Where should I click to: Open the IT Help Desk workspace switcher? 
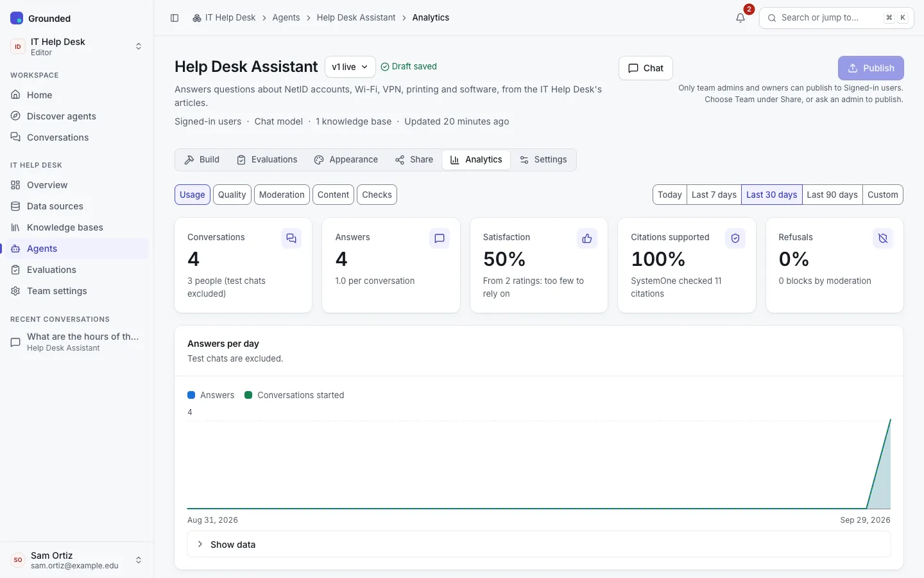click(76, 46)
